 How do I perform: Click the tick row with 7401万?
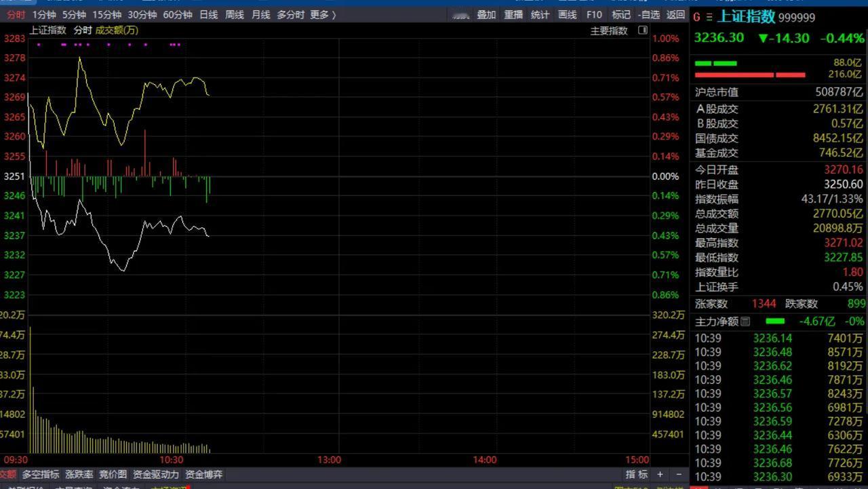[778, 338]
